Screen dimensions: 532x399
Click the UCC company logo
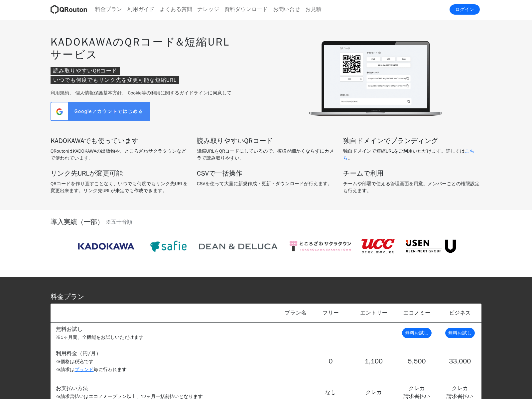click(378, 246)
